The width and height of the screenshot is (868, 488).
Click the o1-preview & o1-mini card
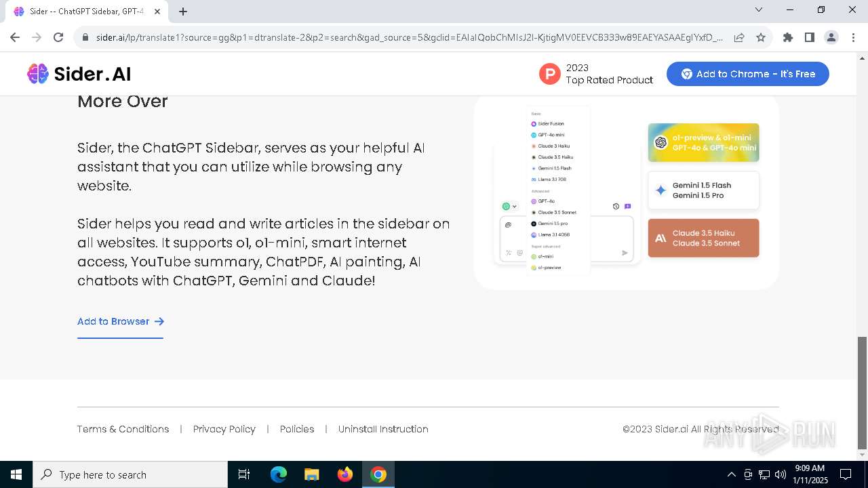click(704, 142)
